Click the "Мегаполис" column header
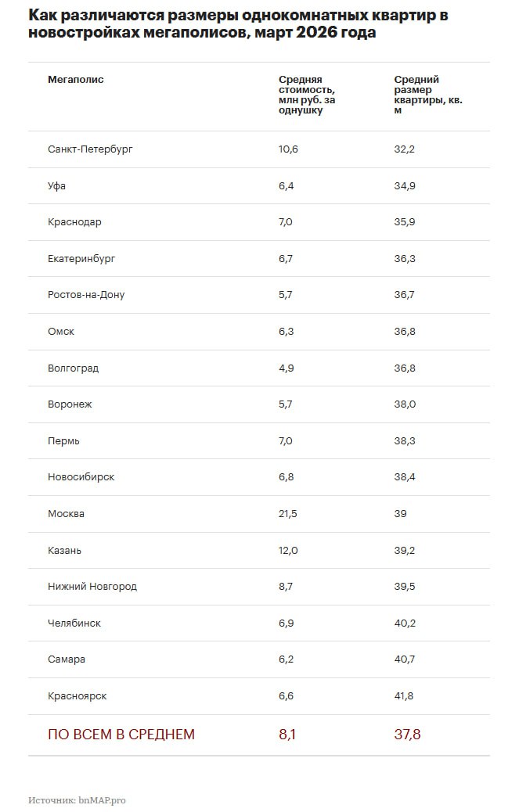Screen dimensions: 519x812 75,80
